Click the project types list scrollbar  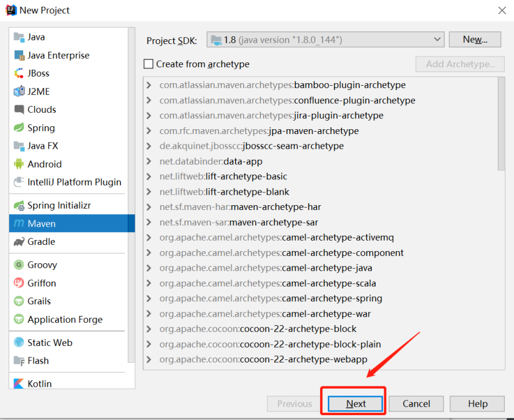coord(131,195)
